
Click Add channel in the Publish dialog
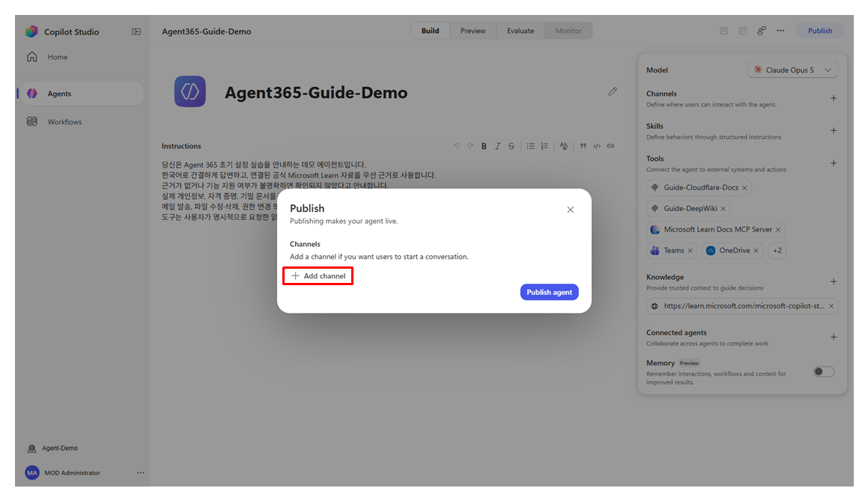(x=318, y=276)
